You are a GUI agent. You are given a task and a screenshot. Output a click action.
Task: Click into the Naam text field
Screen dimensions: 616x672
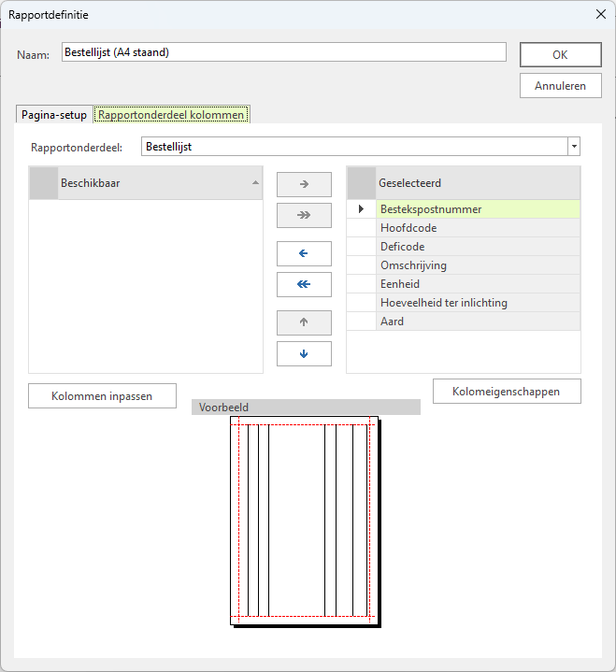coord(283,52)
